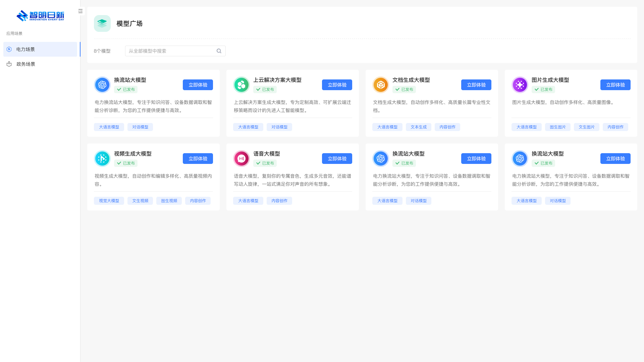This screenshot has height=362, width=644.
Task: Click the 文本生成 tag
Action: pyautogui.click(x=418, y=127)
